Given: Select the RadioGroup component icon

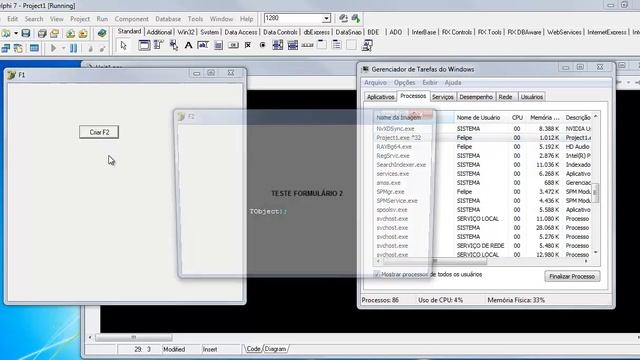Looking at the screenshot, I should point(336,45).
